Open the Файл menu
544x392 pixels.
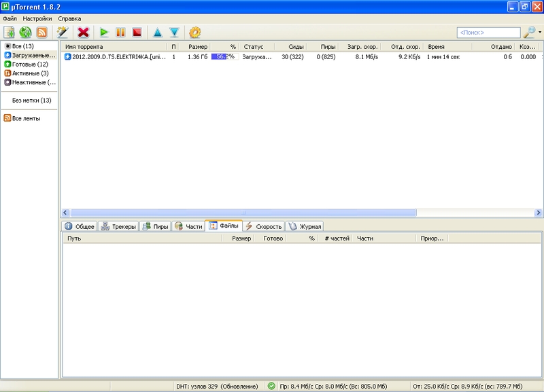[10, 19]
